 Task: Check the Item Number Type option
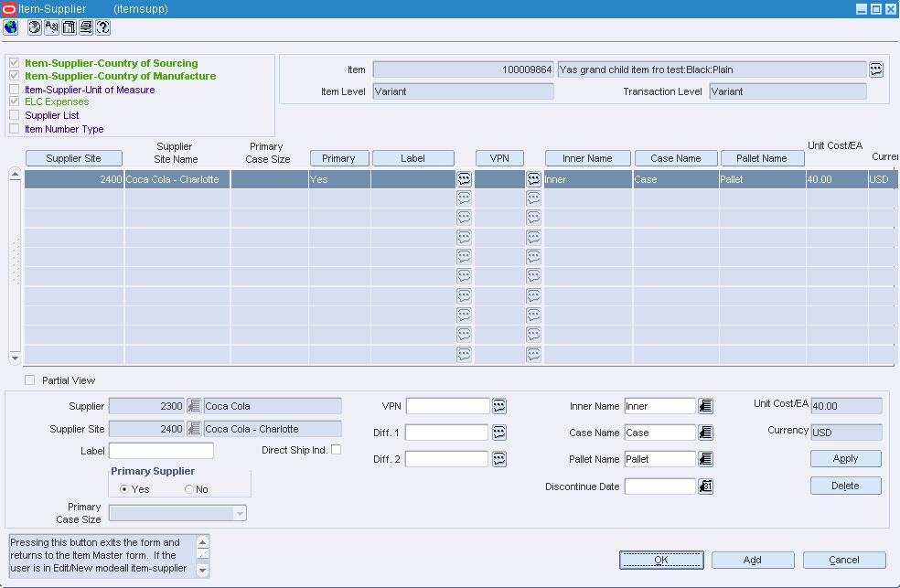(15, 129)
